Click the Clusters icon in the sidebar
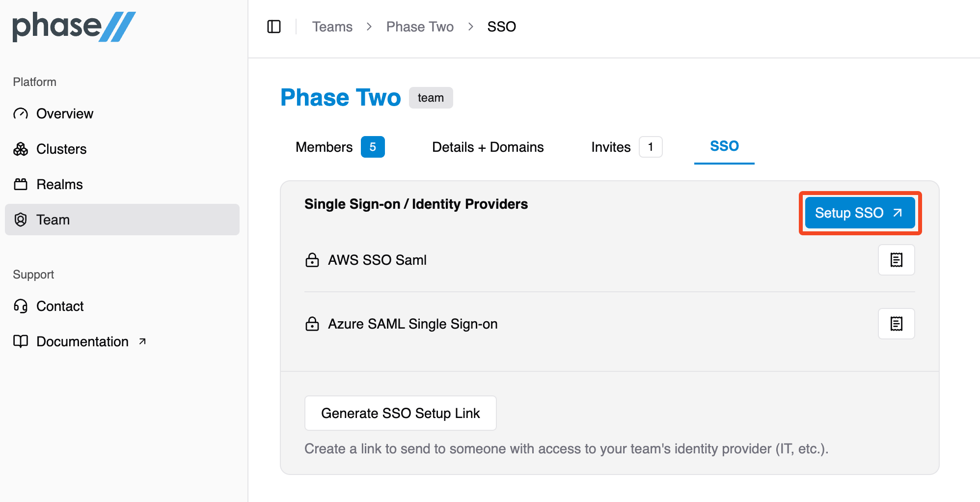This screenshot has height=502, width=980. pos(21,149)
